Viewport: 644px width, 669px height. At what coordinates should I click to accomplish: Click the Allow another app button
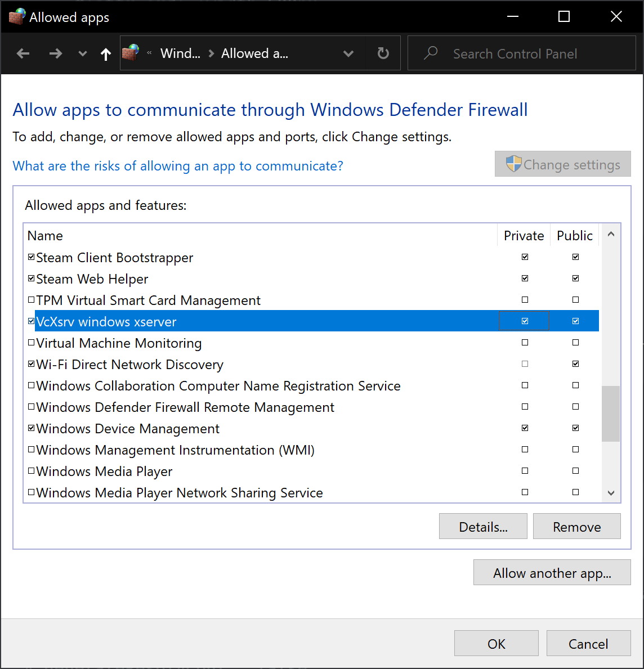click(x=552, y=573)
